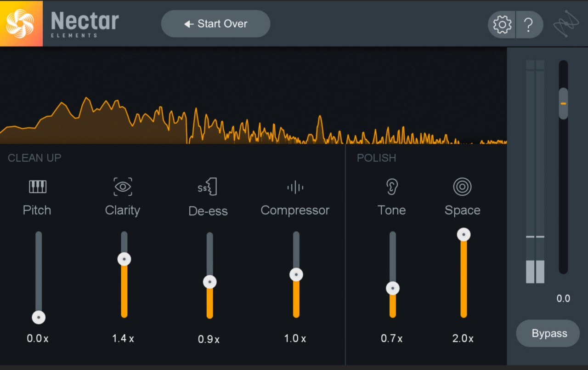Click the Compressor slider handle
This screenshot has width=588, height=370.
coord(296,275)
